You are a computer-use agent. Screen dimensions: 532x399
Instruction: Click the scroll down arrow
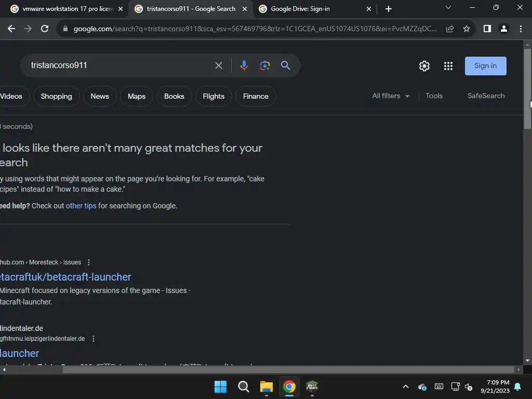[527, 361]
